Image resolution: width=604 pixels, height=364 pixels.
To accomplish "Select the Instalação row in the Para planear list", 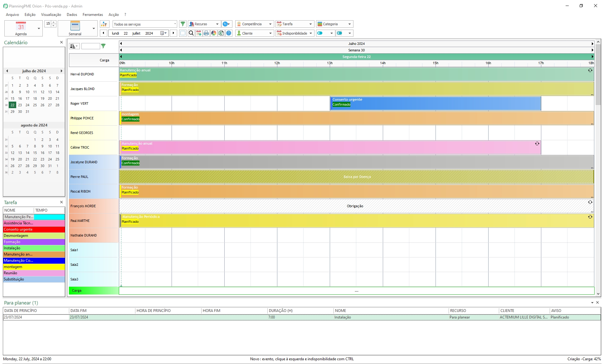I will pos(302,317).
